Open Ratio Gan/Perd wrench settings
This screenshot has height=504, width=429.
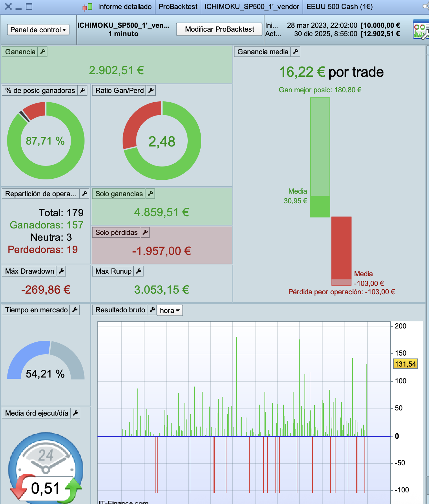click(151, 90)
